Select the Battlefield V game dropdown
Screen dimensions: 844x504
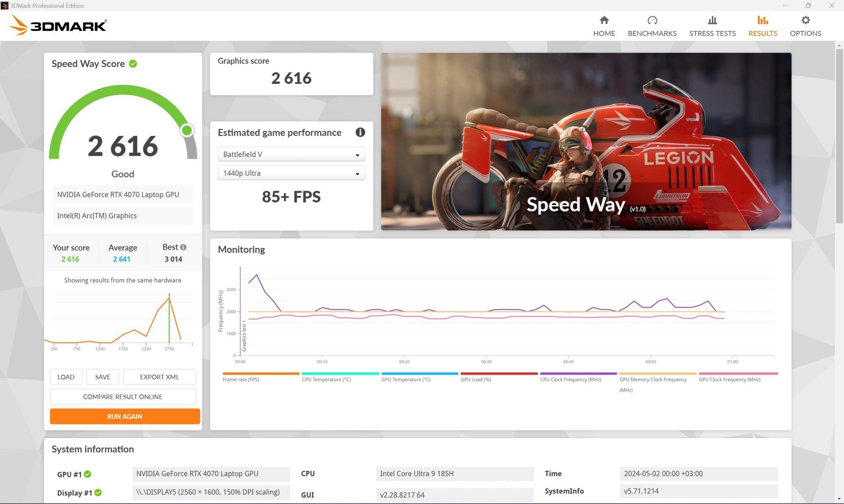coord(290,154)
